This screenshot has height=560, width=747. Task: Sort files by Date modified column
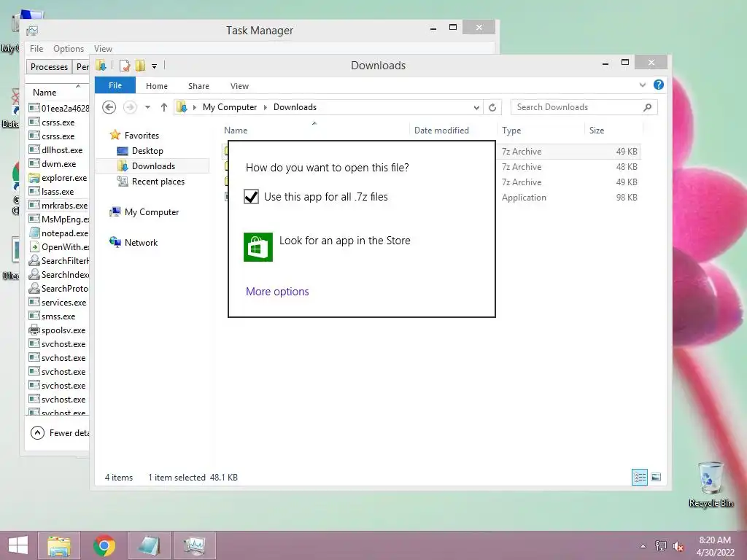(441, 130)
